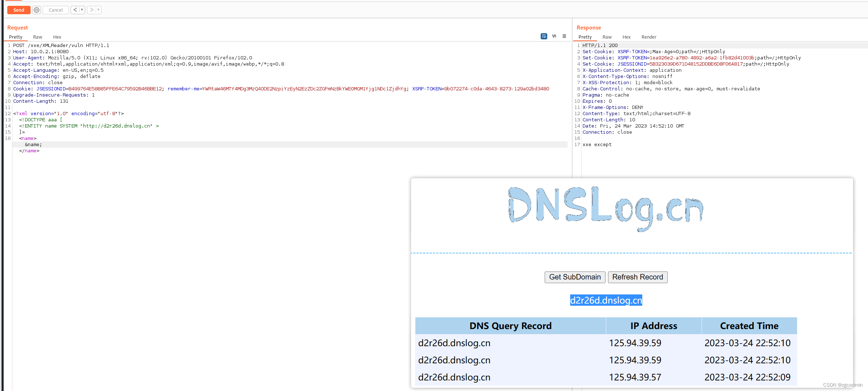This screenshot has height=391, width=868.
Task: Click the Content-Length: 10 response line
Action: [x=609, y=120]
